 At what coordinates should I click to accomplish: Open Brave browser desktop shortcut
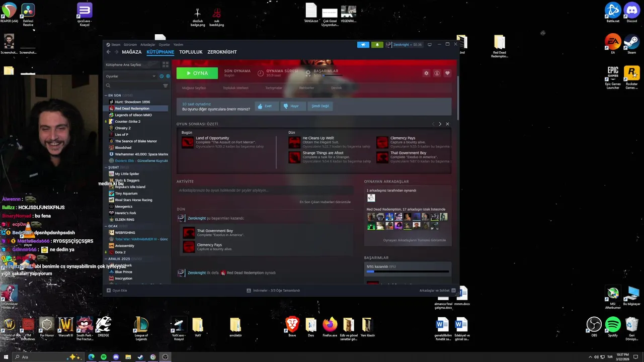(x=292, y=326)
